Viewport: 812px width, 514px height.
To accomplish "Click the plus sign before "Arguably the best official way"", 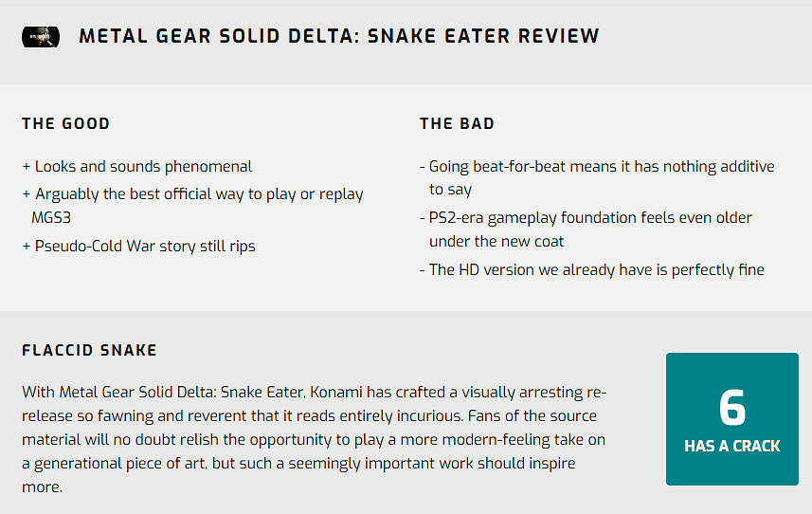I will [x=27, y=194].
